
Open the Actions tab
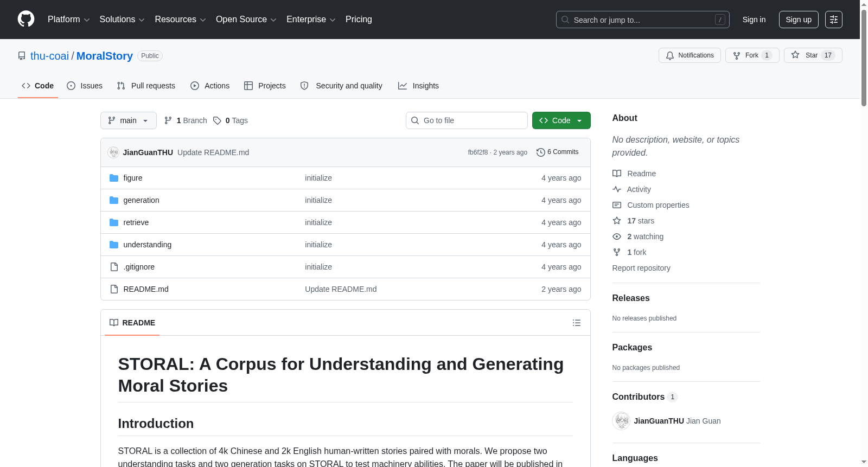pos(210,86)
